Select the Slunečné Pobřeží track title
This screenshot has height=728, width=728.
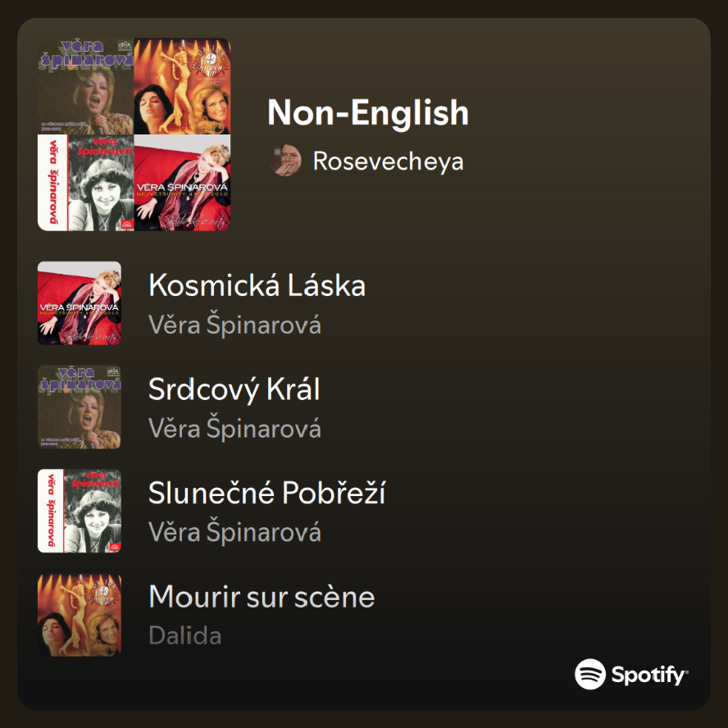click(x=266, y=493)
